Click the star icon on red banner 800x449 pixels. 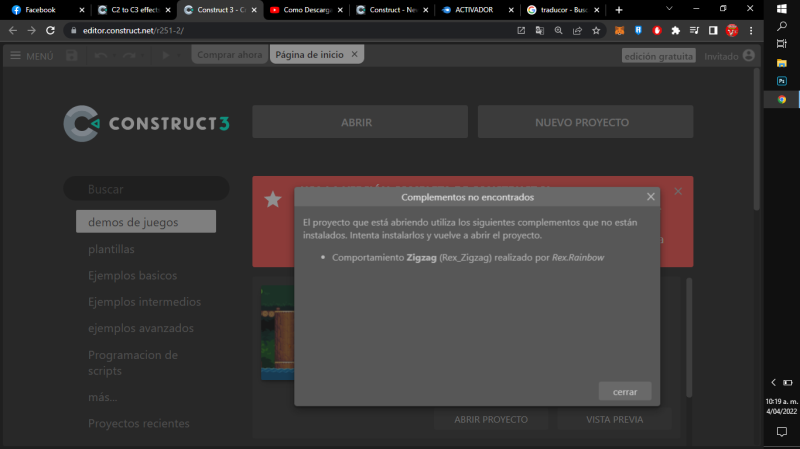(273, 199)
